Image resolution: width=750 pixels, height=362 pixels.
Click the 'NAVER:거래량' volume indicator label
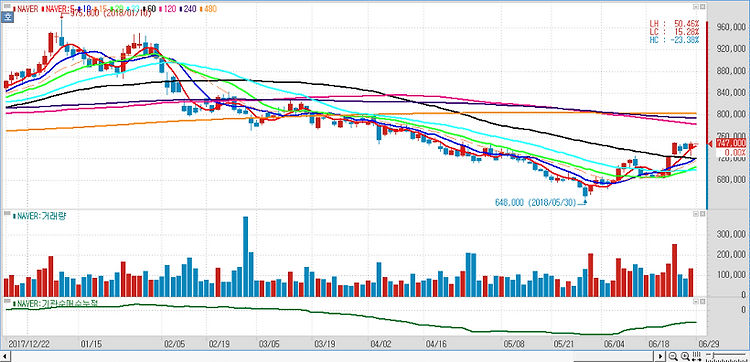[x=39, y=216]
